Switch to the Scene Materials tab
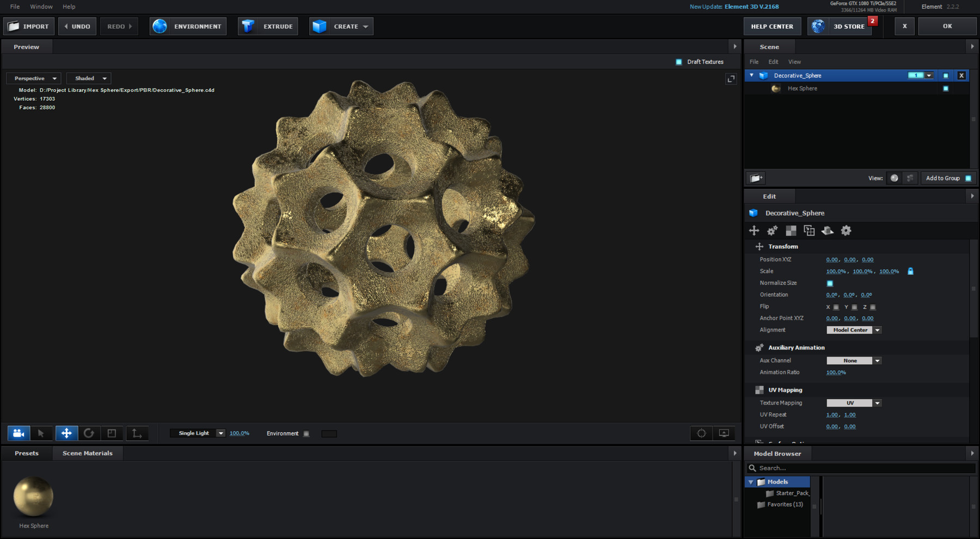The image size is (980, 539). pos(87,453)
